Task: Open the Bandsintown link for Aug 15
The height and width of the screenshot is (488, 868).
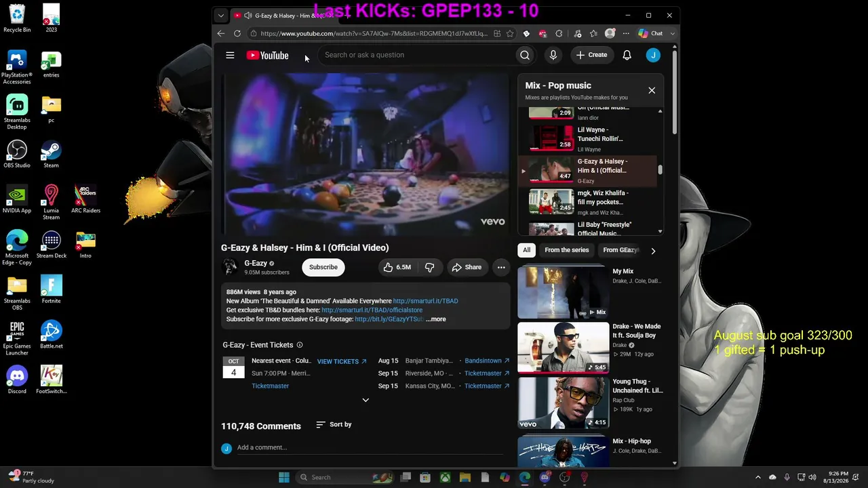Action: [x=487, y=361]
